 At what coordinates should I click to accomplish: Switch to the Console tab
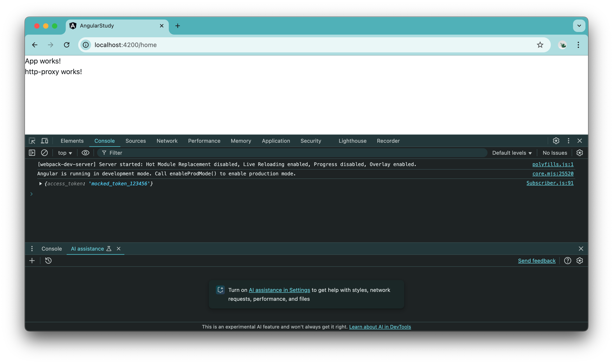click(104, 141)
